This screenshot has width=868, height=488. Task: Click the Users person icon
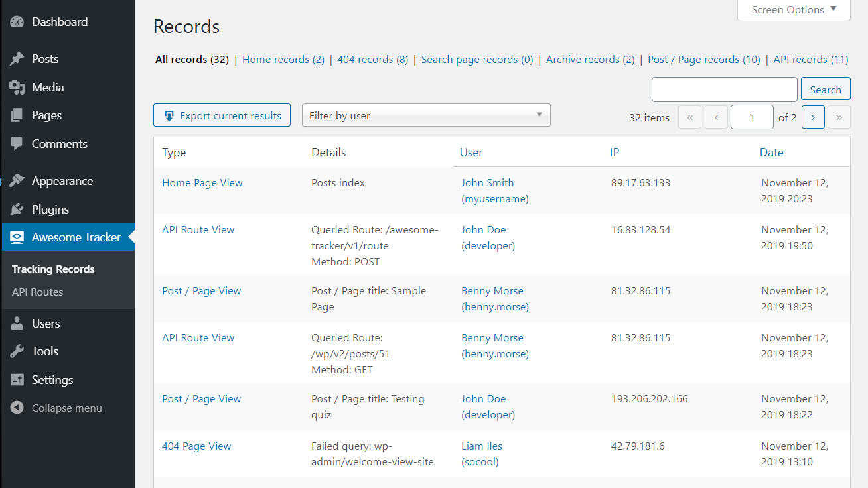click(17, 324)
